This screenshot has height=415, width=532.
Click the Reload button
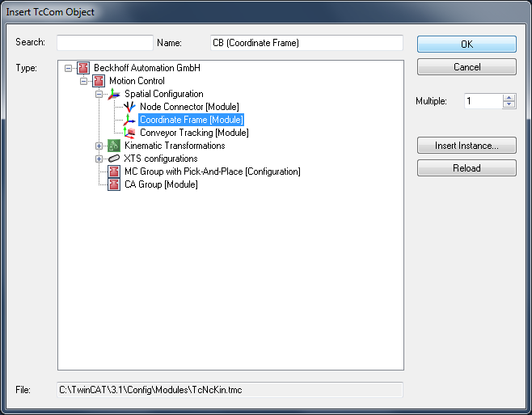pos(467,168)
